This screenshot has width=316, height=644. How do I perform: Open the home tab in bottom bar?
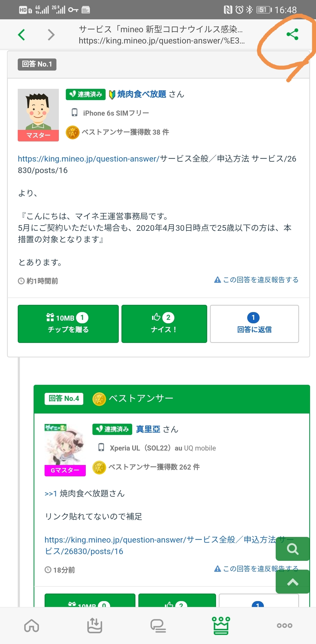click(x=32, y=626)
